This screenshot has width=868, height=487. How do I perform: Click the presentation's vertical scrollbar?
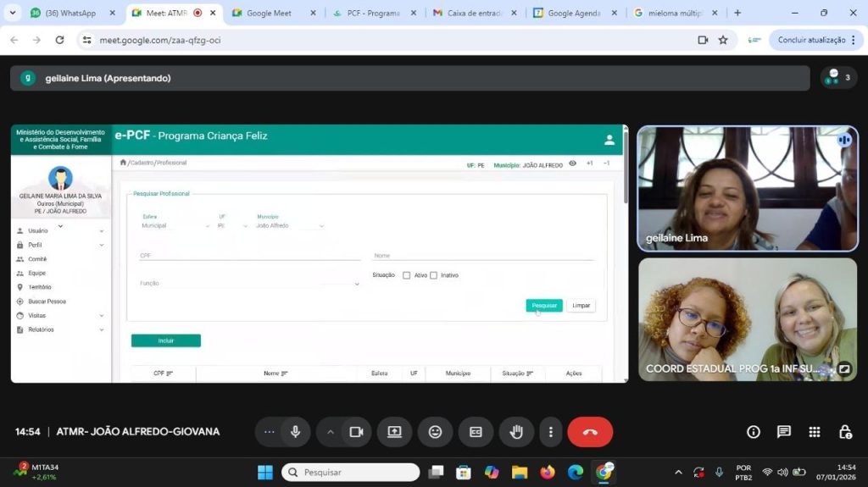626,169
